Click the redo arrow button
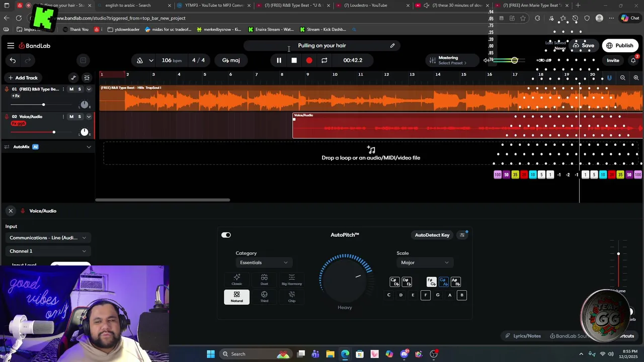This screenshot has width=644, height=362. [28, 60]
